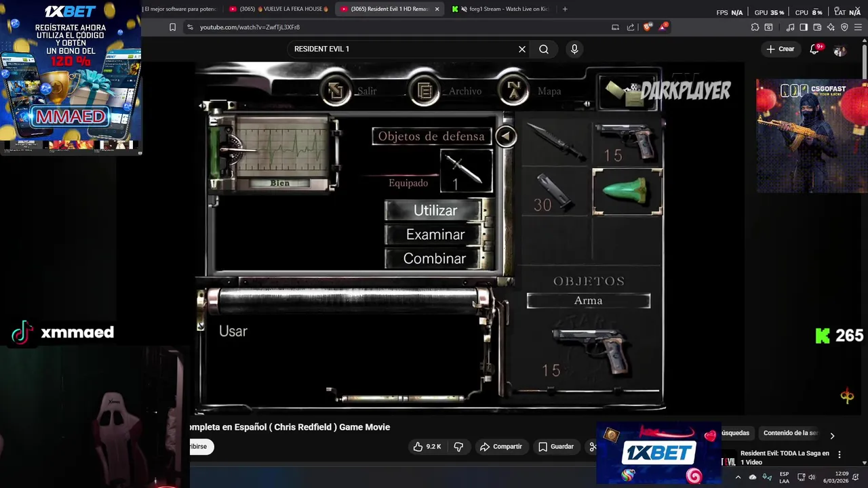Screen dimensions: 868x488
Task: Click the address bar URL youtube.com/watch
Action: tap(250, 27)
